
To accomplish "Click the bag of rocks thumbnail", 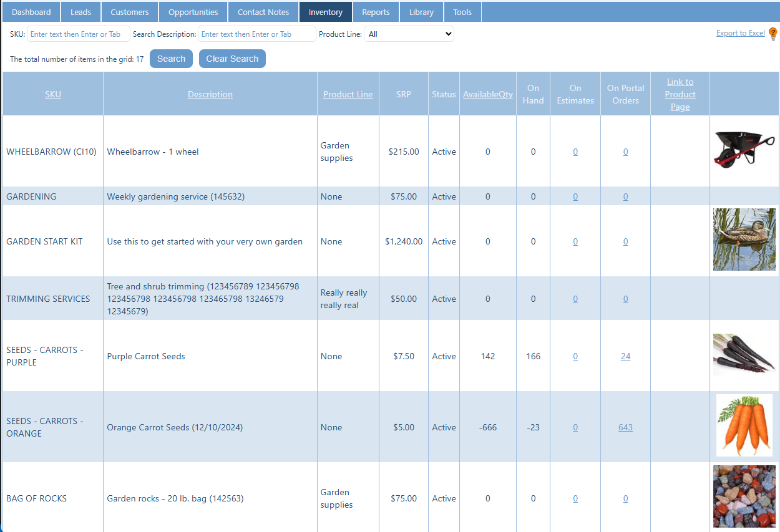I will tap(744, 496).
